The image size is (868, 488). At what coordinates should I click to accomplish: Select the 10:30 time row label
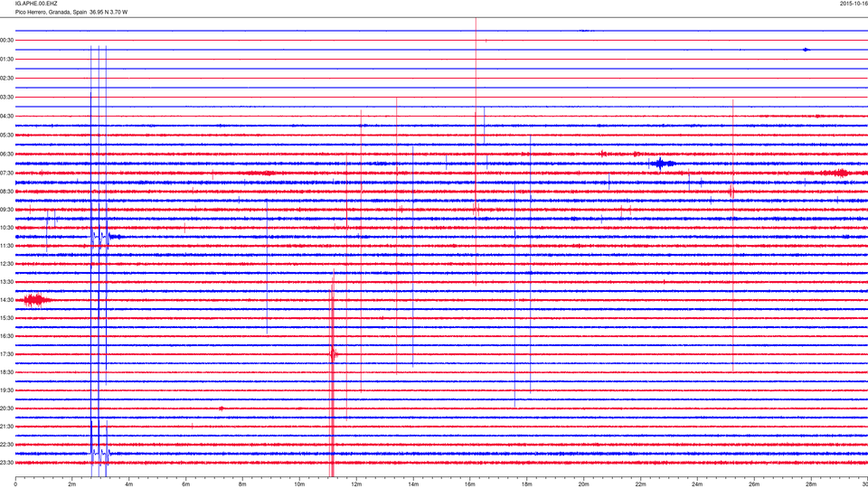point(6,228)
